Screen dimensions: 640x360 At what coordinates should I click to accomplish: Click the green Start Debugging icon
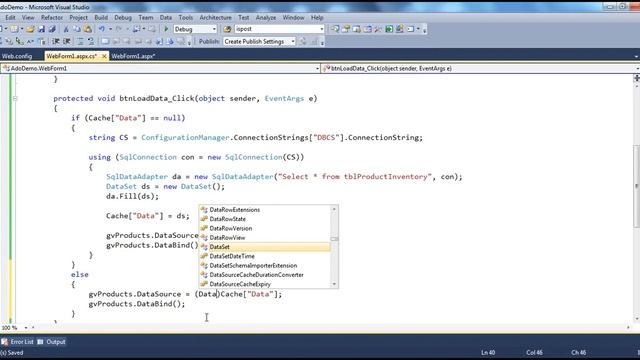coord(166,29)
